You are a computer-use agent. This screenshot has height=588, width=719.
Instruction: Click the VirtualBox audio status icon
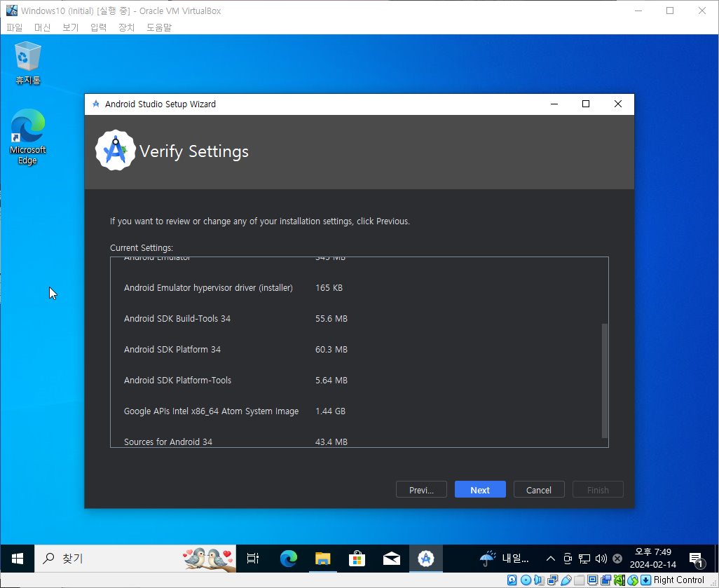539,580
